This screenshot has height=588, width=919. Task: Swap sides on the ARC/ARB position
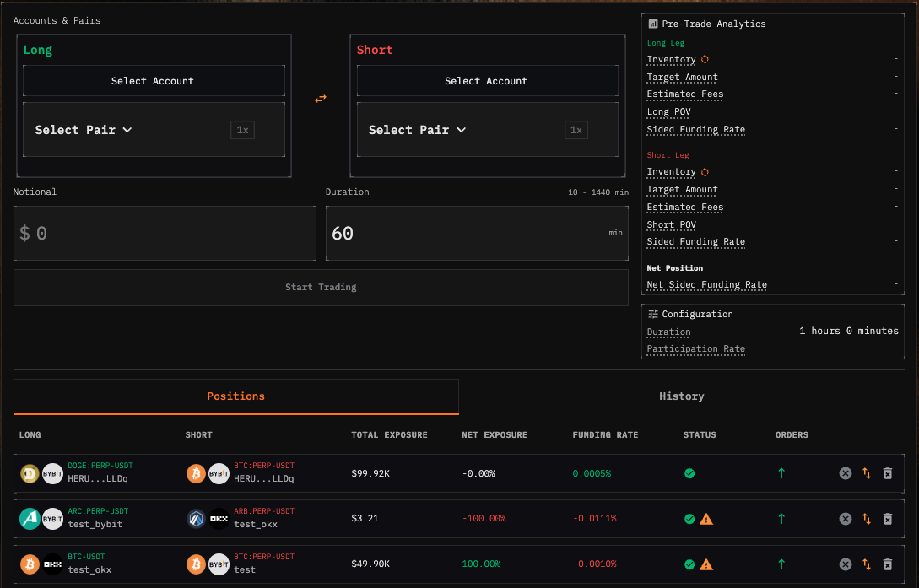tap(867, 519)
